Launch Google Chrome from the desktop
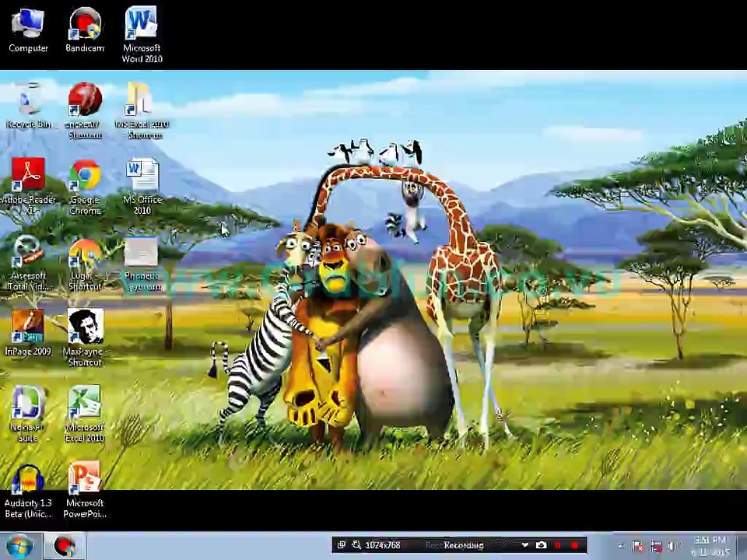Viewport: 747px width, 560px height. tap(85, 186)
